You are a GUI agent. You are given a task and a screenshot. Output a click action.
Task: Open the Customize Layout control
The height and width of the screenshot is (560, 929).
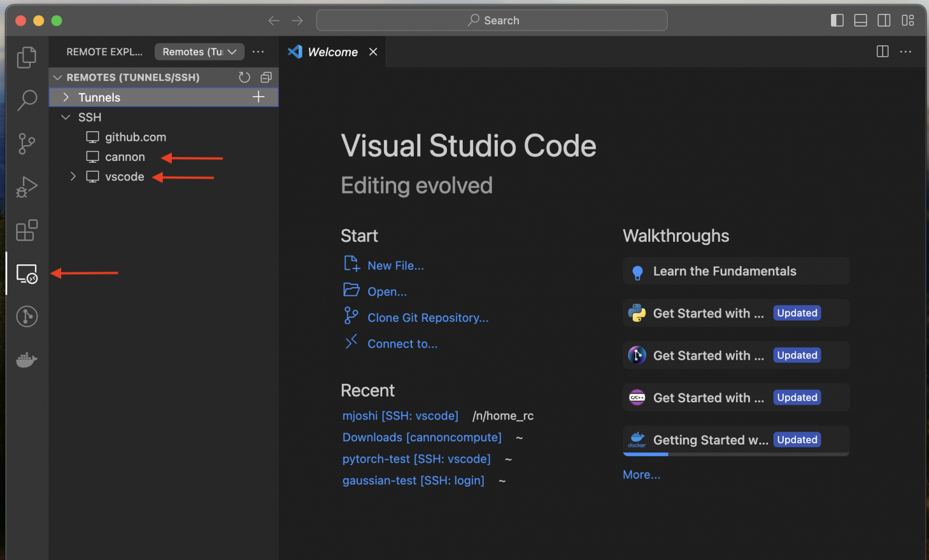pyautogui.click(x=908, y=20)
